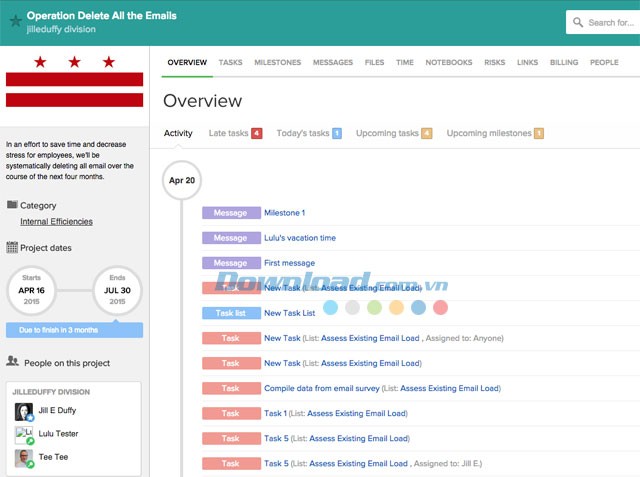This screenshot has height=477, width=640.
Task: Click the search magnifier icon
Action: point(578,22)
